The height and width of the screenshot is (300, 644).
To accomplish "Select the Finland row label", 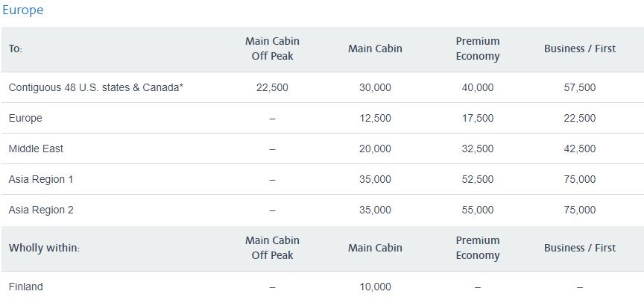I will pyautogui.click(x=25, y=287).
